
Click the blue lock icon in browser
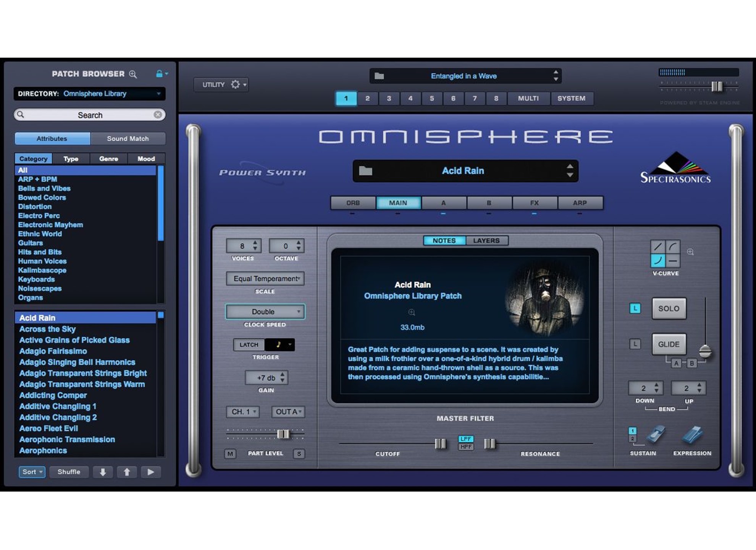pyautogui.click(x=159, y=74)
